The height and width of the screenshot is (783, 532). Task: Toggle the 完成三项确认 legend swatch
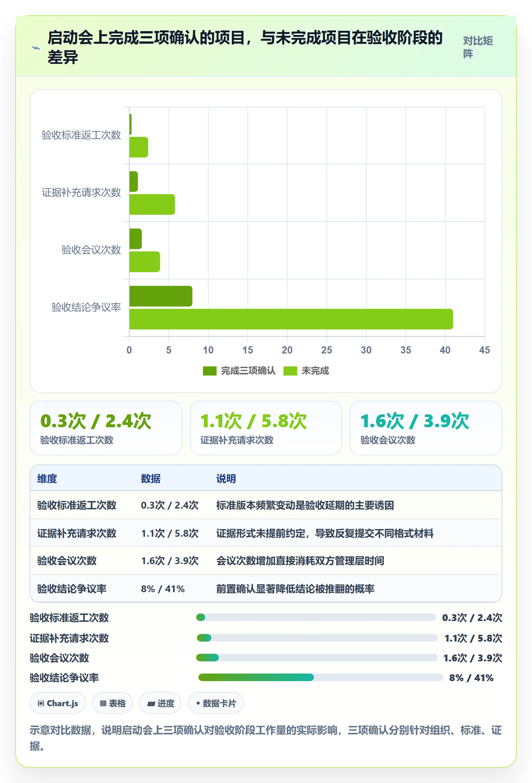[209, 371]
